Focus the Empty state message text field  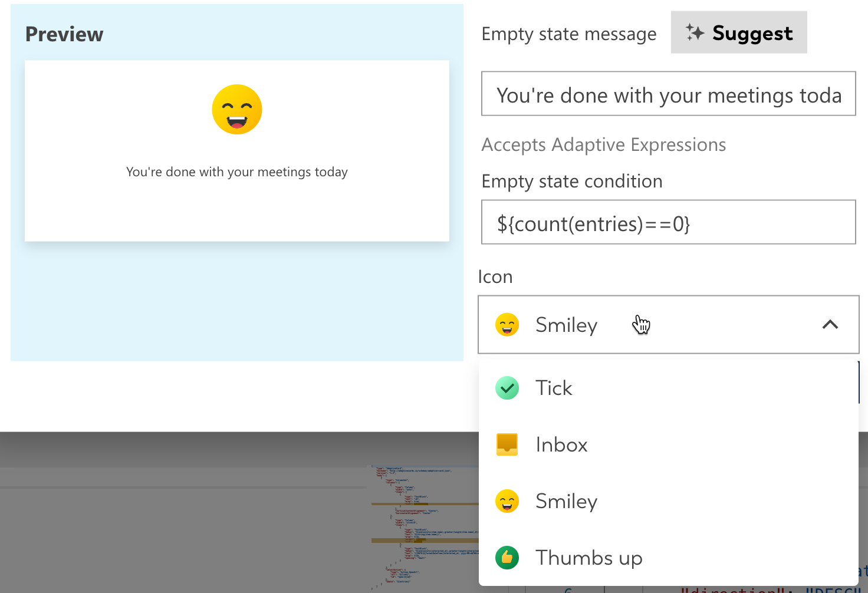[x=668, y=94]
